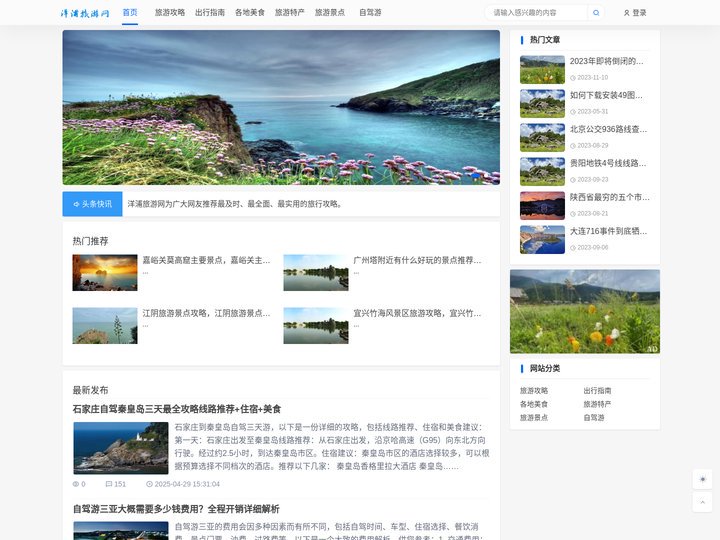The height and width of the screenshot is (540, 720).
Task: Open recommended post 江阴旅游景点攻略
Action: click(x=206, y=313)
